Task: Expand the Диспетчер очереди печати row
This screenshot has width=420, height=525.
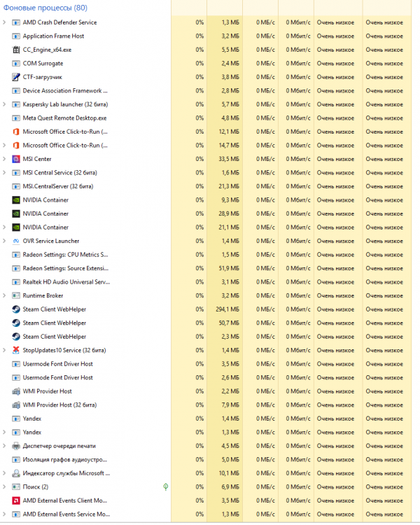Action: click(x=4, y=446)
